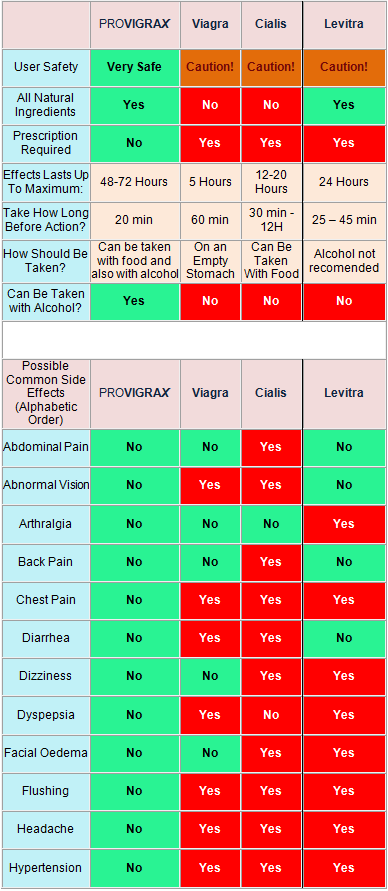Image resolution: width=388 pixels, height=891 pixels.
Task: Select the On an Empty Stomach cell
Action: (210, 261)
